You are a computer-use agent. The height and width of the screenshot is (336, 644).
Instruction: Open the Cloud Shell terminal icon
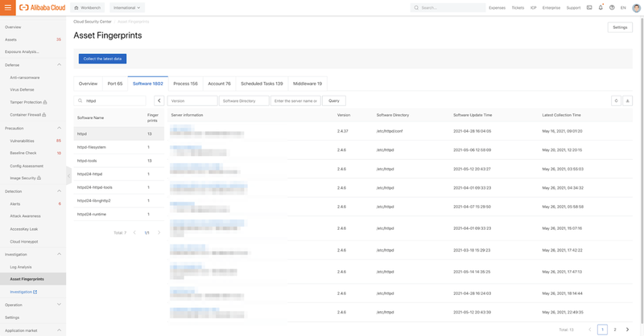coord(589,7)
